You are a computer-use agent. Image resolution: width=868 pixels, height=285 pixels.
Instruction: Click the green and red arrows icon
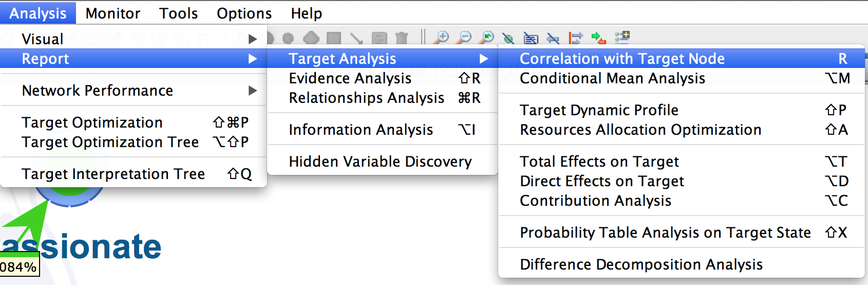pyautogui.click(x=598, y=38)
